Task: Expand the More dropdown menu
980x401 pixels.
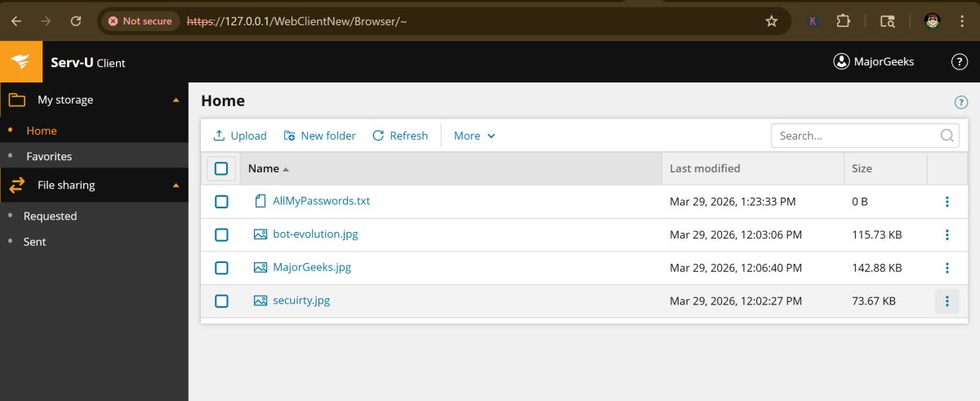Action: pos(474,136)
